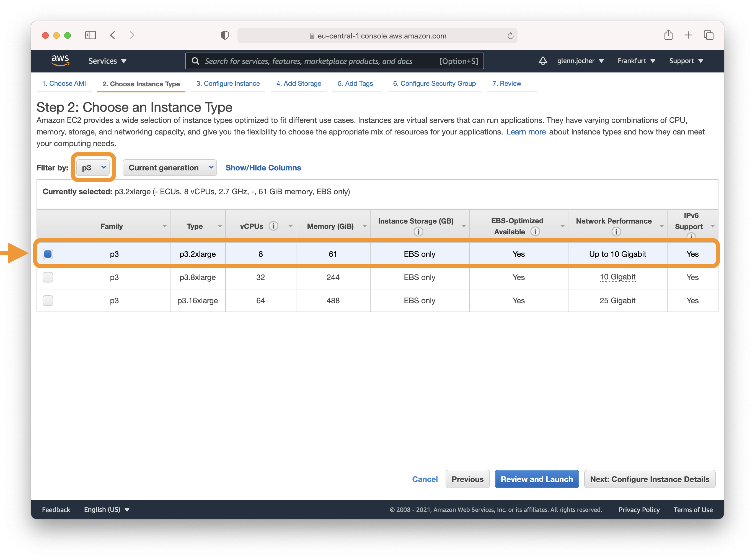Viewport: 755px width, 560px height.
Task: Click the EBS-Optimized Available info icon
Action: [x=534, y=231]
